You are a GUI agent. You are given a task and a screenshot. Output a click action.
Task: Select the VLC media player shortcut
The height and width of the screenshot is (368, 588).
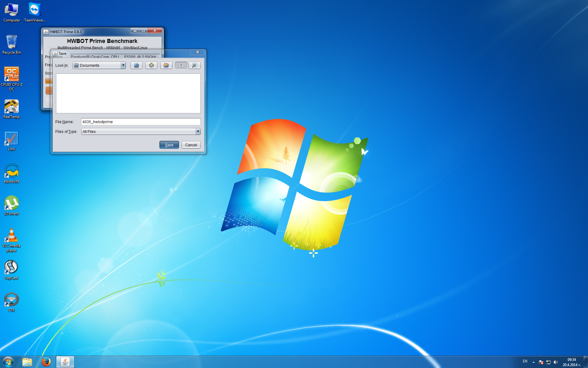click(12, 240)
